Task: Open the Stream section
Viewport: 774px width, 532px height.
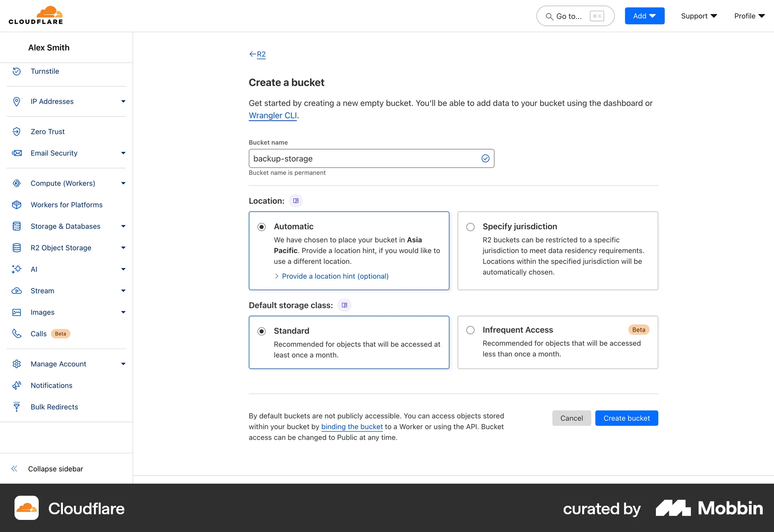Action: 42,291
